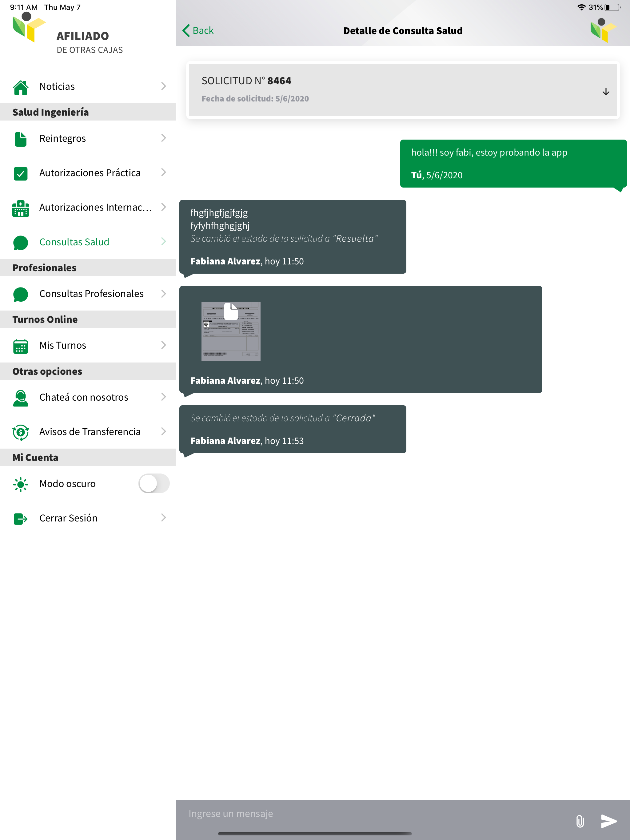Tap the green message bubble from Tú
Image resolution: width=630 pixels, height=840 pixels.
(x=513, y=164)
